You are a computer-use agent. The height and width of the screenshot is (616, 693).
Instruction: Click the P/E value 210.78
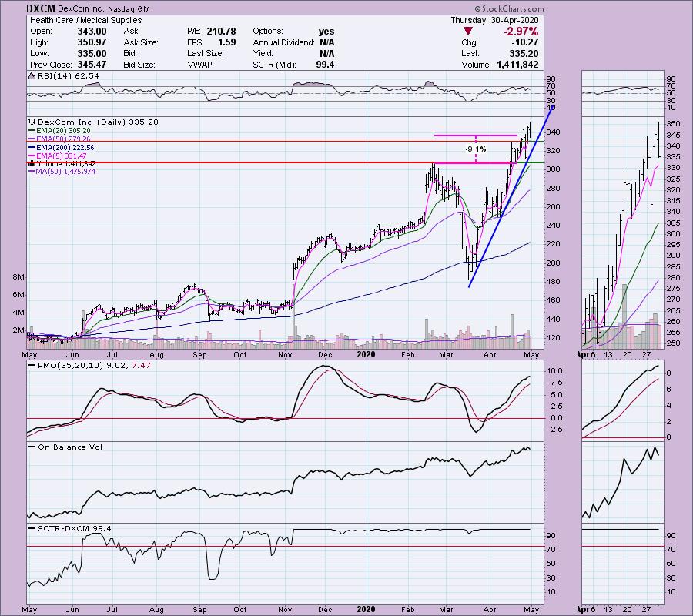(221, 32)
